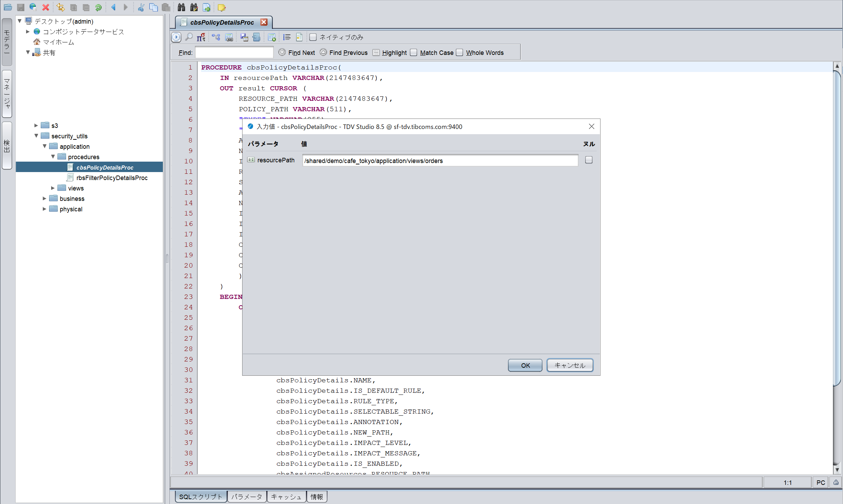This screenshot has height=504, width=843.
Task: Click the blue back arrow icon
Action: (113, 7)
